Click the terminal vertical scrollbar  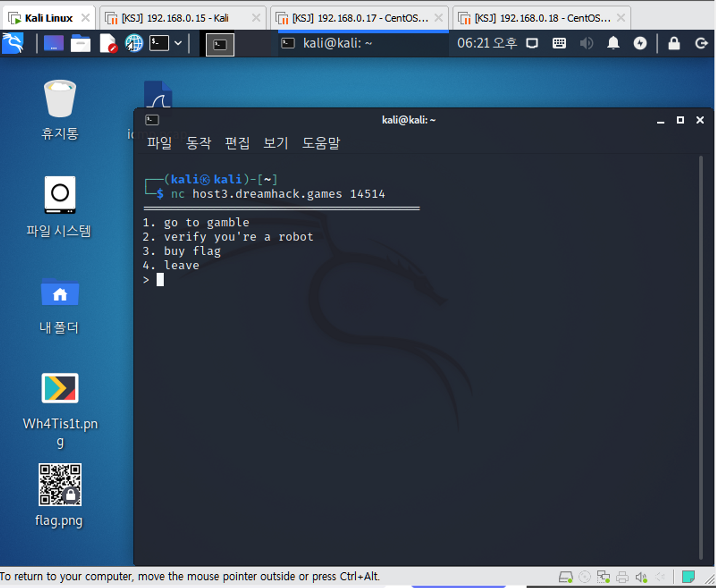(701, 357)
